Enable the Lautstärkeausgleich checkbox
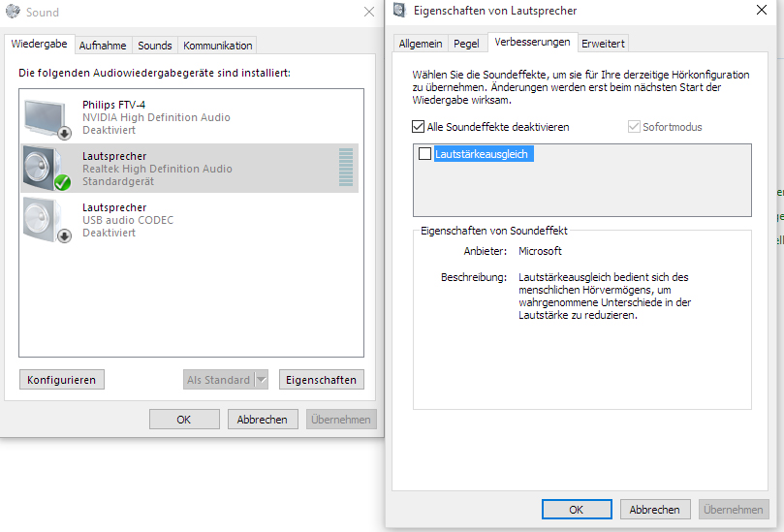The image size is (784, 532). coord(424,154)
